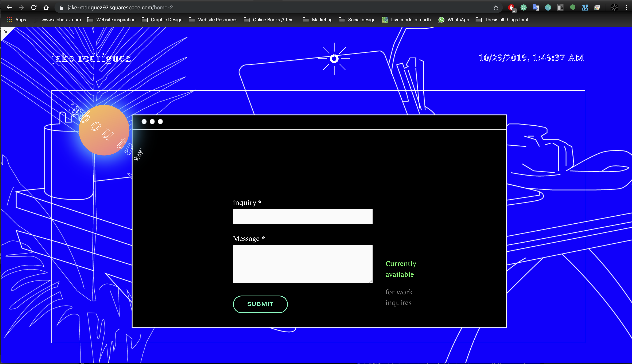Open the WhatsApp bookmark
632x364 pixels.
454,20
